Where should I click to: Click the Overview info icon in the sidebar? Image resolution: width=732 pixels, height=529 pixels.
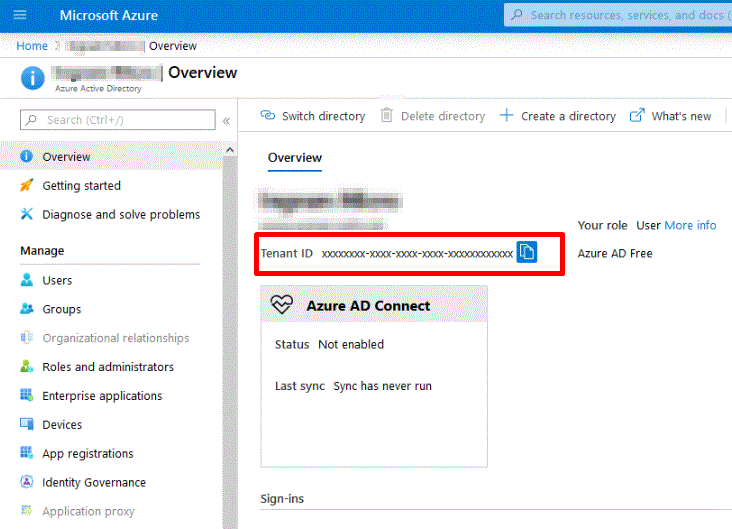point(27,156)
